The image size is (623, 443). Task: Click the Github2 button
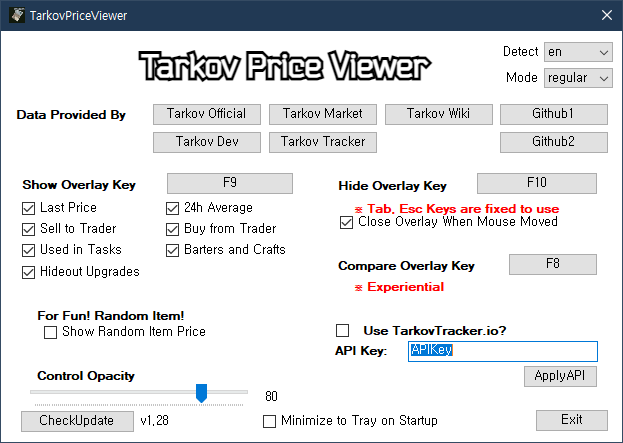[x=553, y=142]
